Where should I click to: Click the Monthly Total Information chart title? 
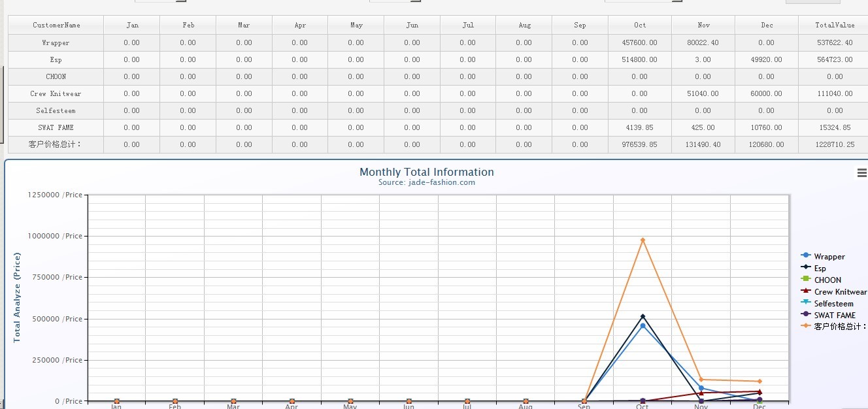[x=426, y=172]
